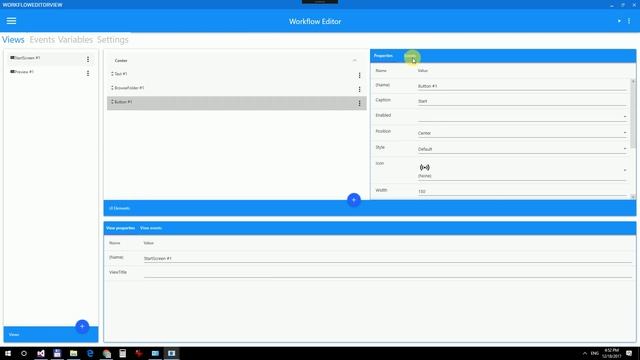The image size is (640, 360).
Task: Add a new UI element with the plus button
Action: coord(354,200)
